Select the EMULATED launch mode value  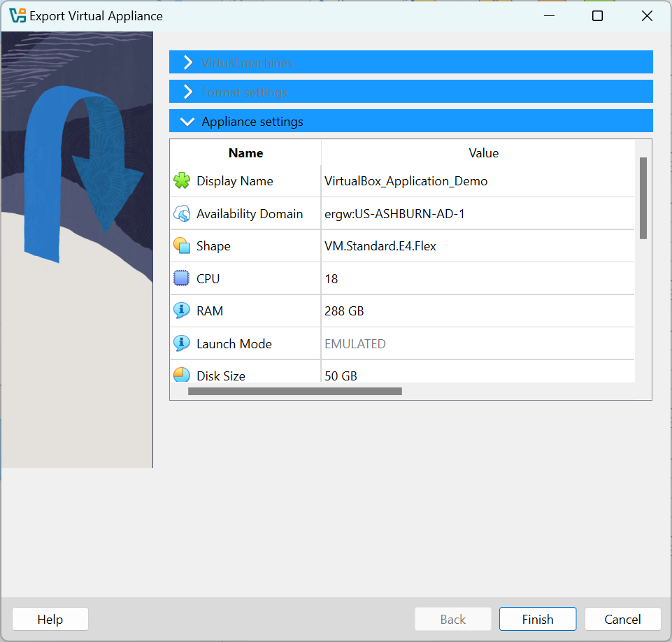(355, 343)
